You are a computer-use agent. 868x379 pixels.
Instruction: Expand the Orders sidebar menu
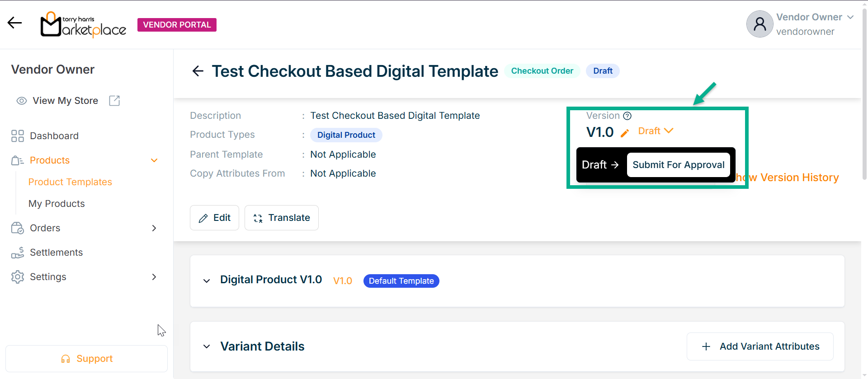pos(154,228)
